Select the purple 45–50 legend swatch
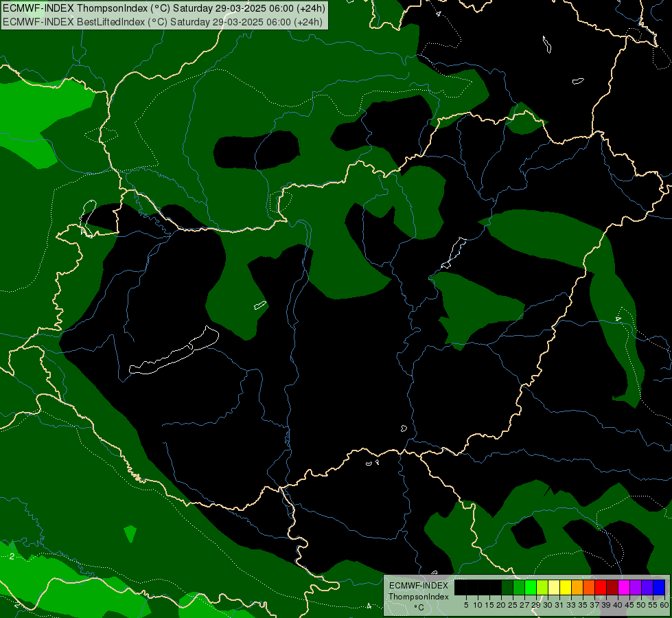The height and width of the screenshot is (618, 672). point(636,587)
